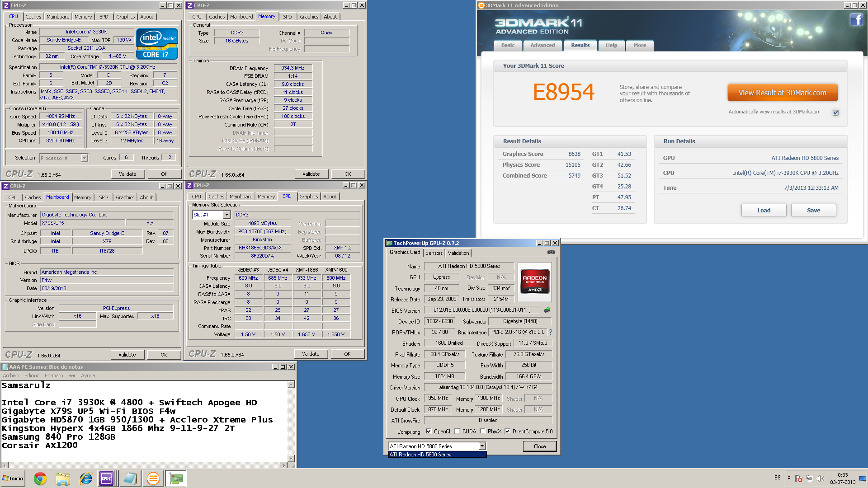Toggle PhysX checkbox in GPU-Z
The height and width of the screenshot is (488, 868).
[482, 432]
